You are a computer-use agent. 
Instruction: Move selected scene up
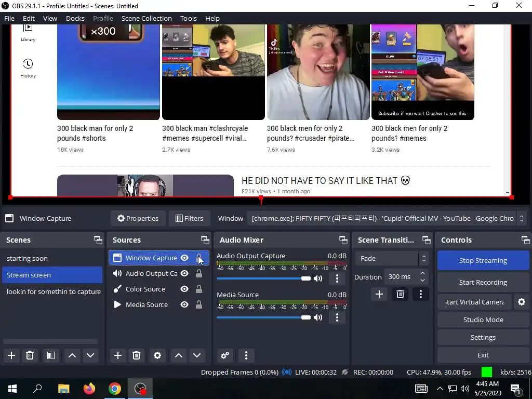72,355
